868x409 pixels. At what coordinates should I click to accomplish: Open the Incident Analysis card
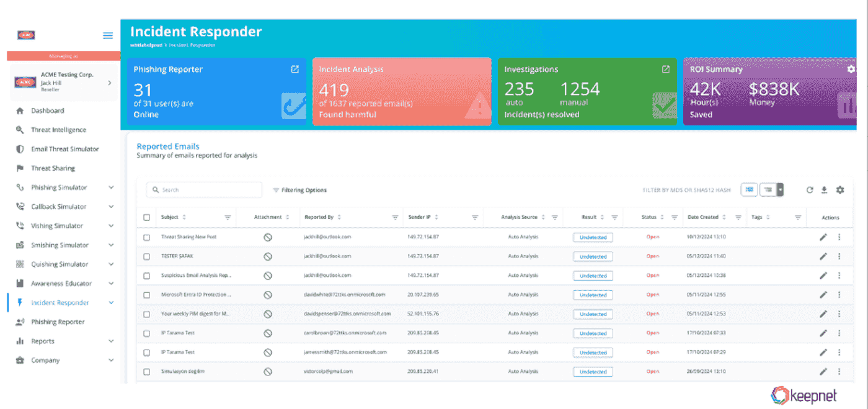point(402,92)
